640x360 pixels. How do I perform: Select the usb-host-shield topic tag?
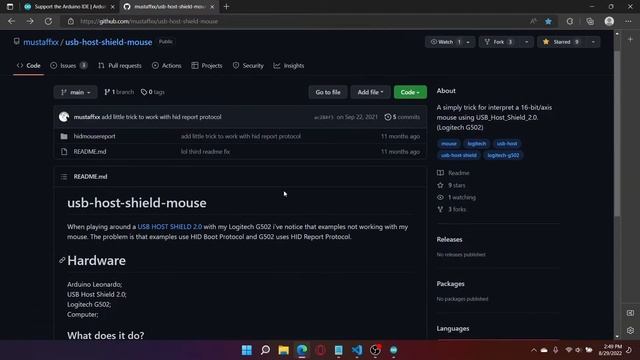[x=458, y=155]
